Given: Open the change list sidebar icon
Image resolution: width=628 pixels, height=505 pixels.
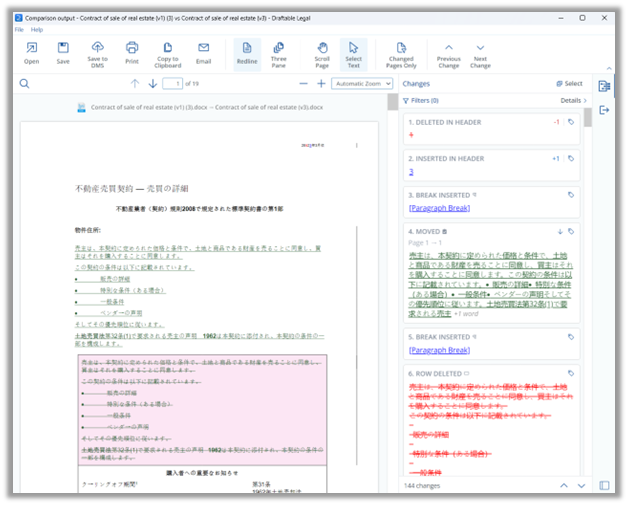Looking at the screenshot, I should point(604,86).
